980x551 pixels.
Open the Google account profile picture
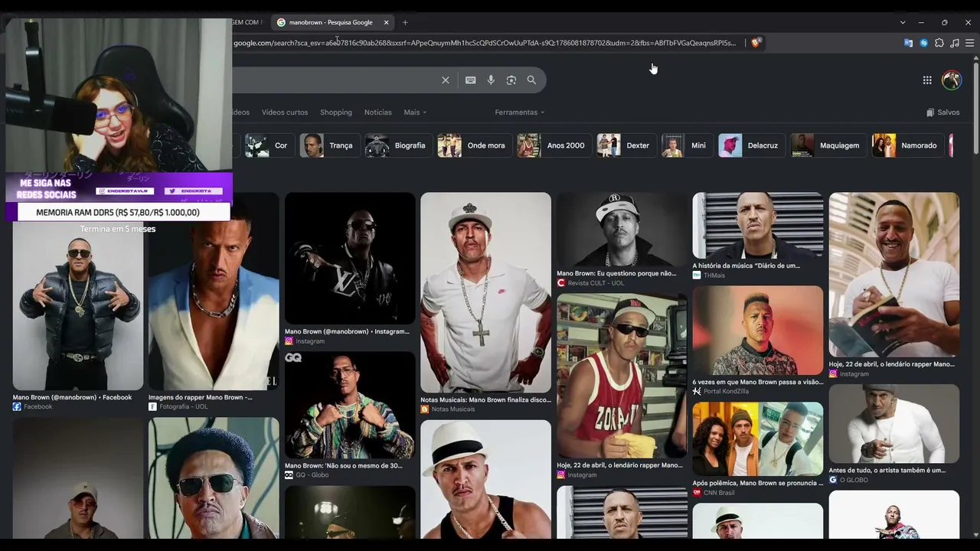[952, 80]
